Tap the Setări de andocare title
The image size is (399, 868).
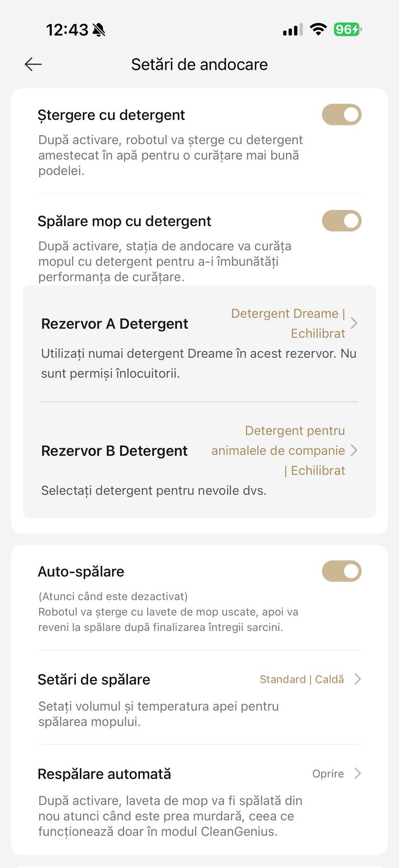tap(199, 64)
